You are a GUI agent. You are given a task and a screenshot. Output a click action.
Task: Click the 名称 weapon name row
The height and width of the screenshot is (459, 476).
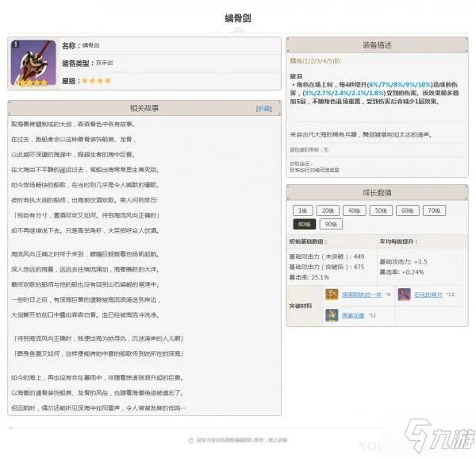[171, 45]
